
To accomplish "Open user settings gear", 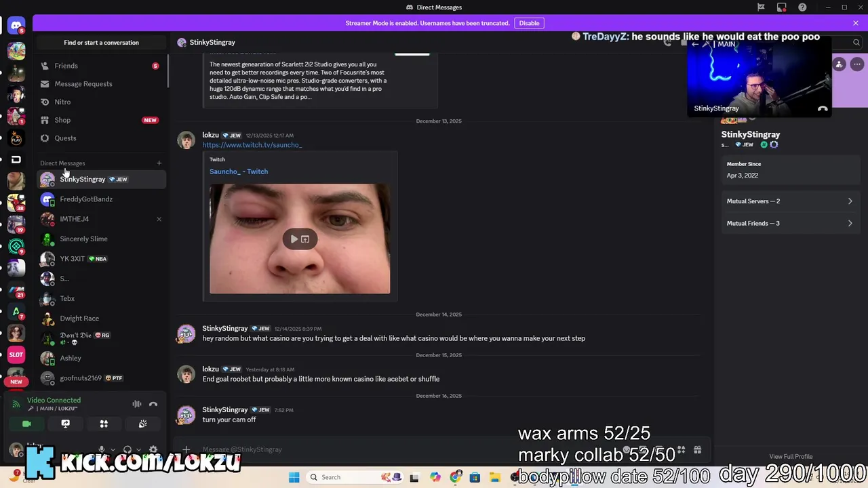I will [153, 449].
